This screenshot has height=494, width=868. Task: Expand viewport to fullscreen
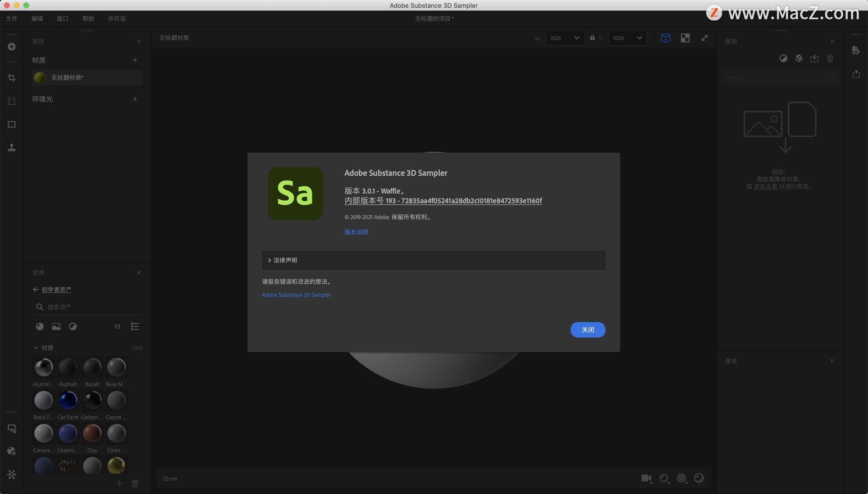(704, 38)
